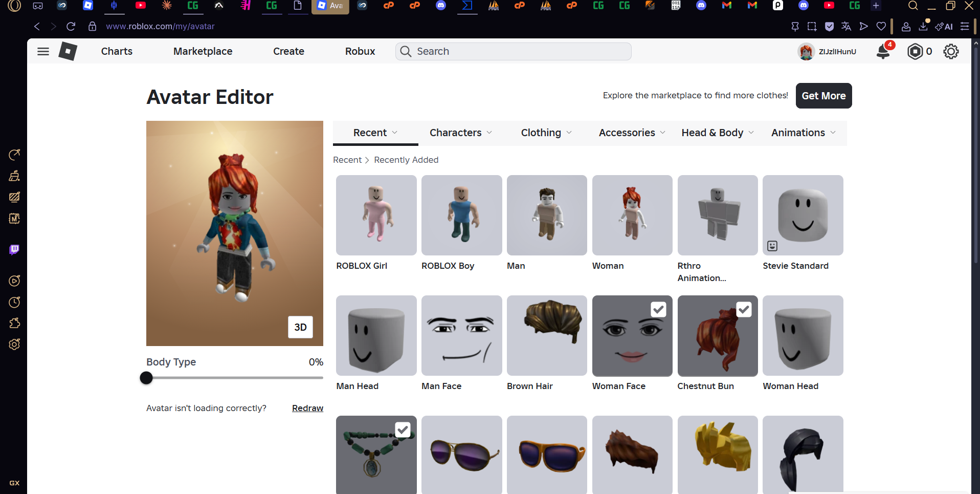Open the browser profile account icon
Viewport: 980px width, 494px height.
point(906,27)
